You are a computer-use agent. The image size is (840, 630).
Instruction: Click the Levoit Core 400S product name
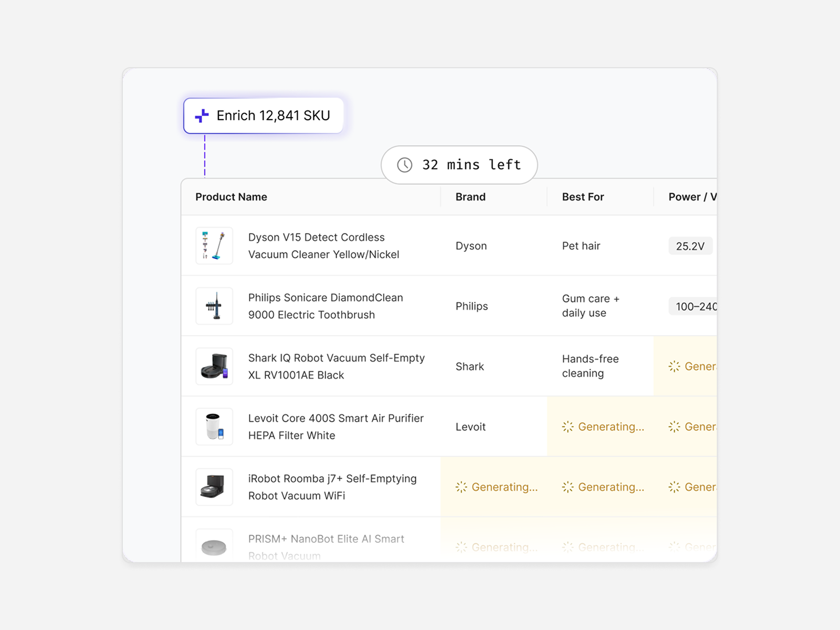click(x=336, y=427)
